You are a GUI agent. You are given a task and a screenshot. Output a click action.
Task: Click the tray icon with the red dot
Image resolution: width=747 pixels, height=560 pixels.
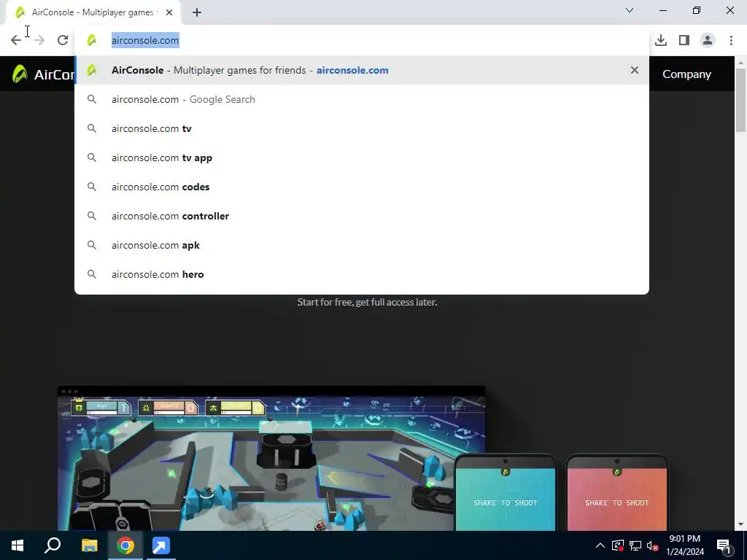coord(618,545)
